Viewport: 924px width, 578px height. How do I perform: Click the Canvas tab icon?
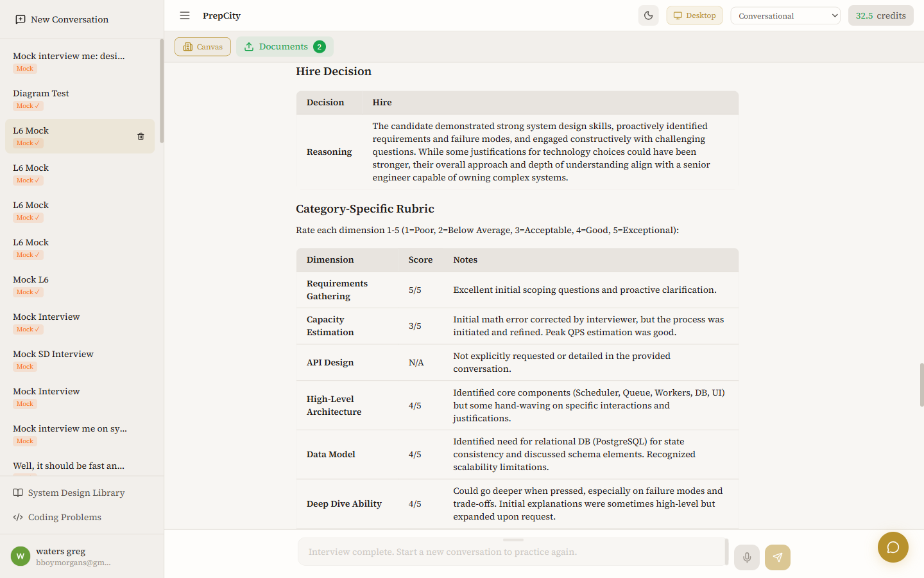coord(187,47)
